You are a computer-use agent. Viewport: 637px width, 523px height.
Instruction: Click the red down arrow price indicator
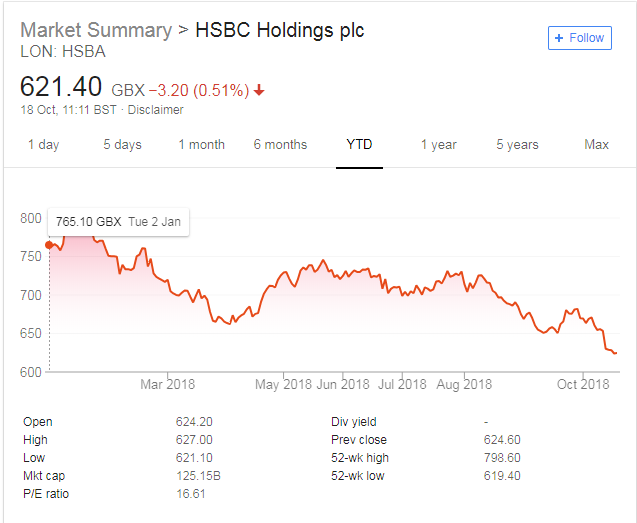(x=260, y=91)
